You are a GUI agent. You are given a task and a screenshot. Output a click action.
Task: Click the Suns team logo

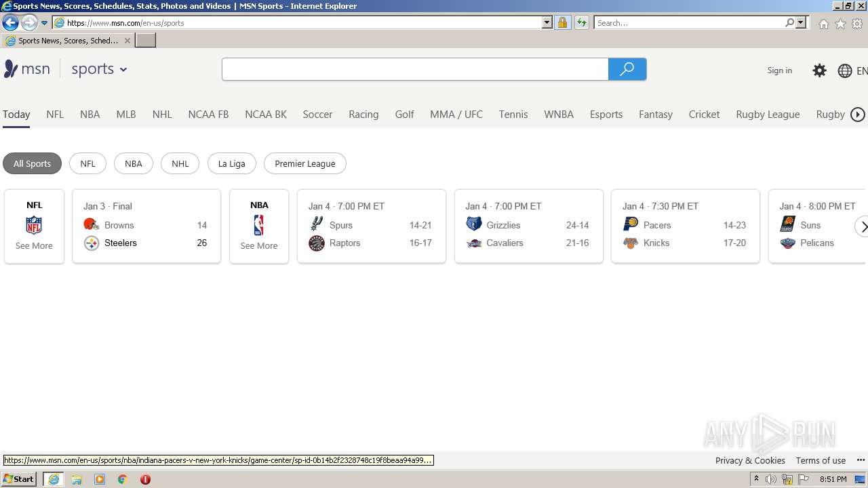(787, 224)
